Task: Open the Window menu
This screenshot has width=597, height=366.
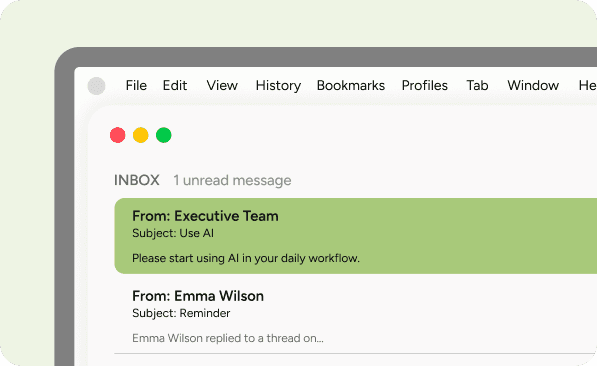Action: tap(533, 85)
